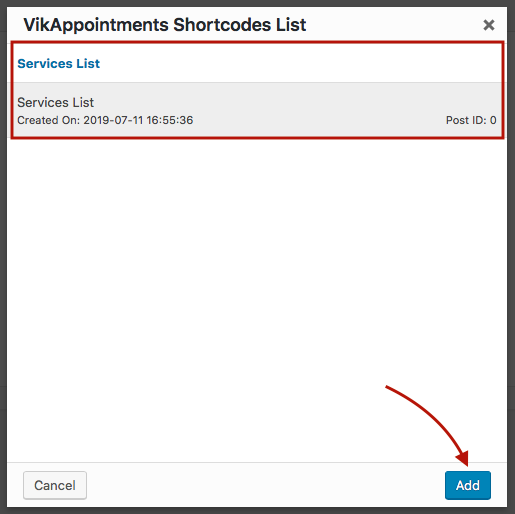The height and width of the screenshot is (514, 515).
Task: Insert the selected shortcode with Add
Action: pos(468,485)
